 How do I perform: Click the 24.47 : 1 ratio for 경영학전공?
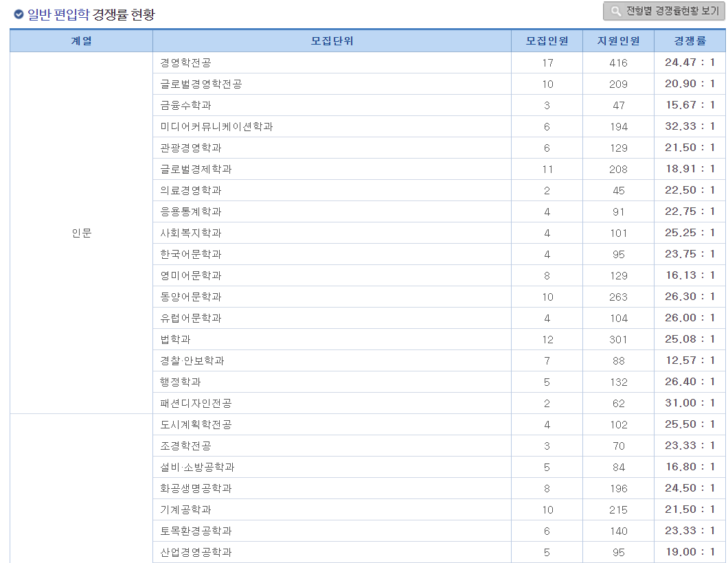[x=690, y=62]
